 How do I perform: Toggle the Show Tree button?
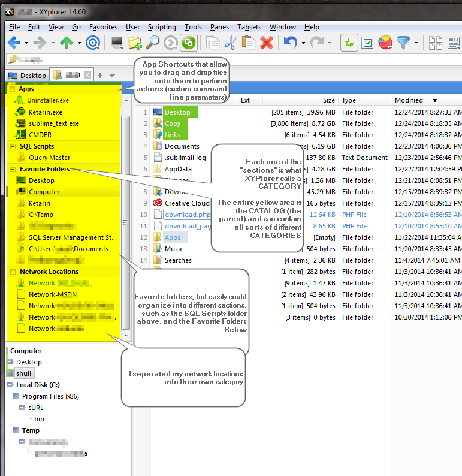pos(349,43)
